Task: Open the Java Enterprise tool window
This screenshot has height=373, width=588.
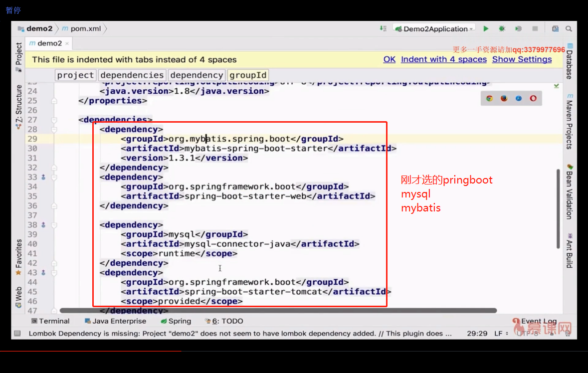Action: tap(115, 321)
